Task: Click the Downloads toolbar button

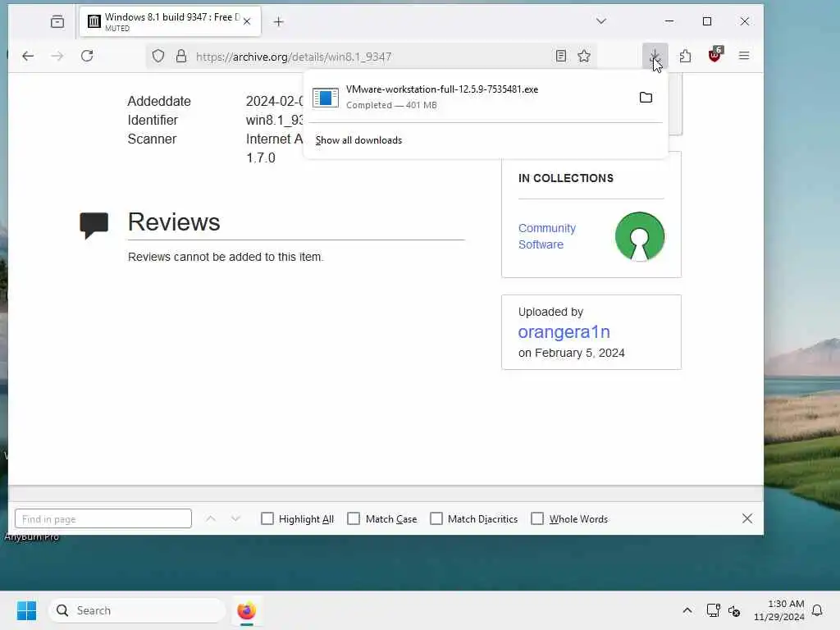Action: [x=655, y=56]
